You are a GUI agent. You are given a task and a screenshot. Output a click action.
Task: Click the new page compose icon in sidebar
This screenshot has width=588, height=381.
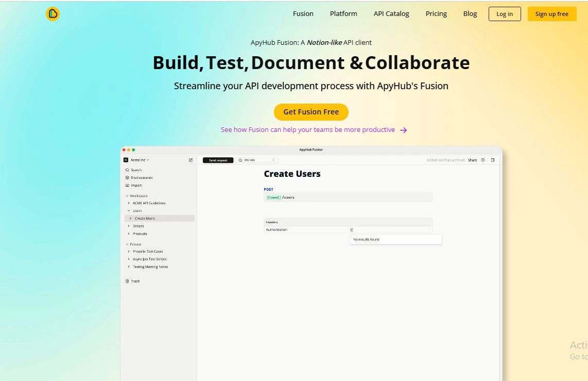coord(191,160)
